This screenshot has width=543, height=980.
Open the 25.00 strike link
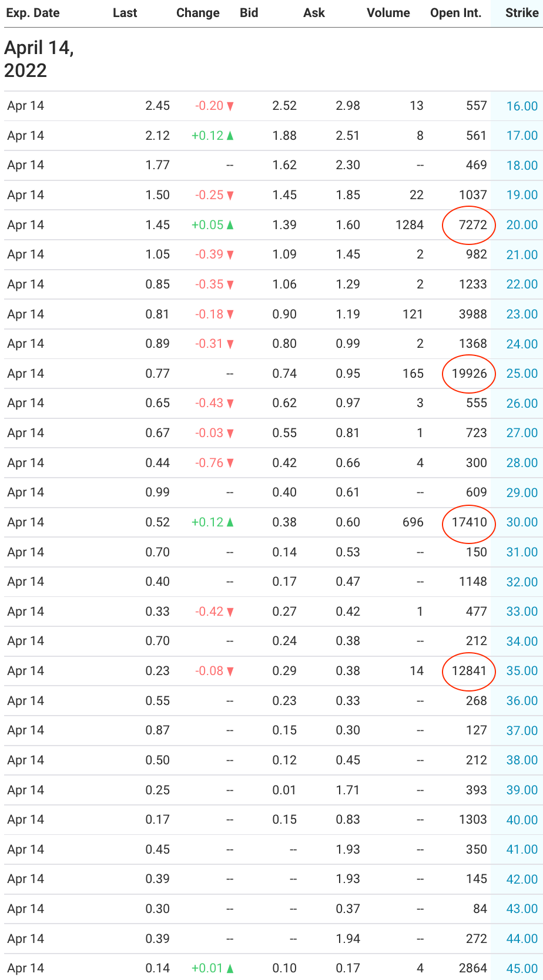522,374
